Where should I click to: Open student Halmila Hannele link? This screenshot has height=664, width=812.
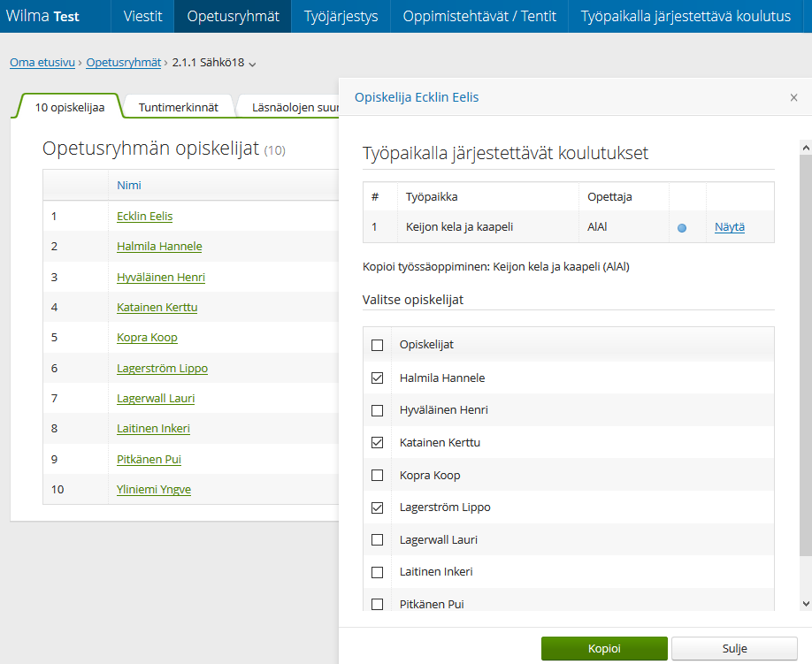159,247
